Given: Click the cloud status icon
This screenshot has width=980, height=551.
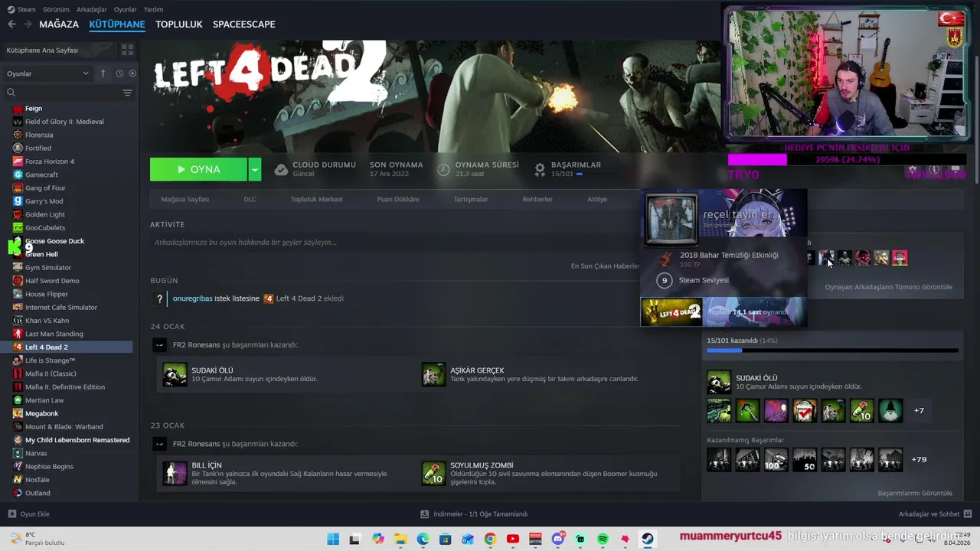Looking at the screenshot, I should coord(281,169).
